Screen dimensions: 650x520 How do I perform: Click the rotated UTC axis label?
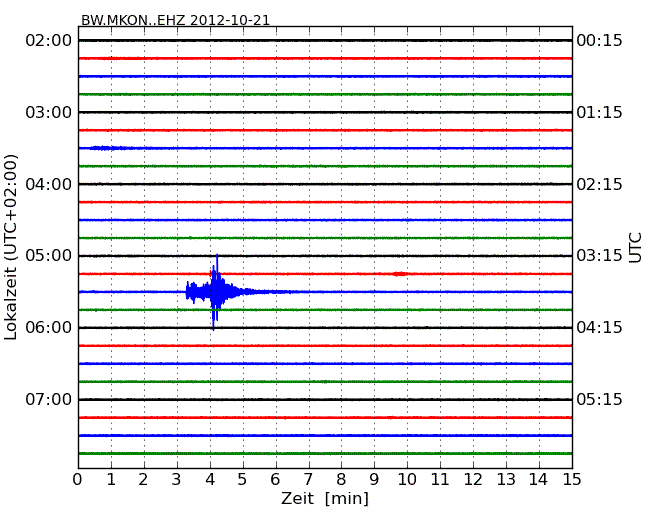coord(635,248)
